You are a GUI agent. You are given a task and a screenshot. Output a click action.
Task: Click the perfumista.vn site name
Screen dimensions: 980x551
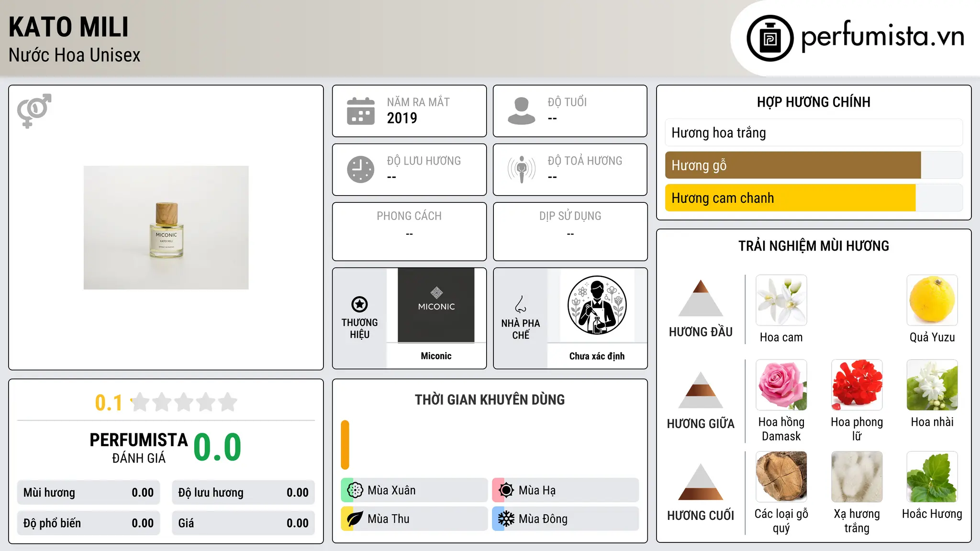pyautogui.click(x=883, y=36)
